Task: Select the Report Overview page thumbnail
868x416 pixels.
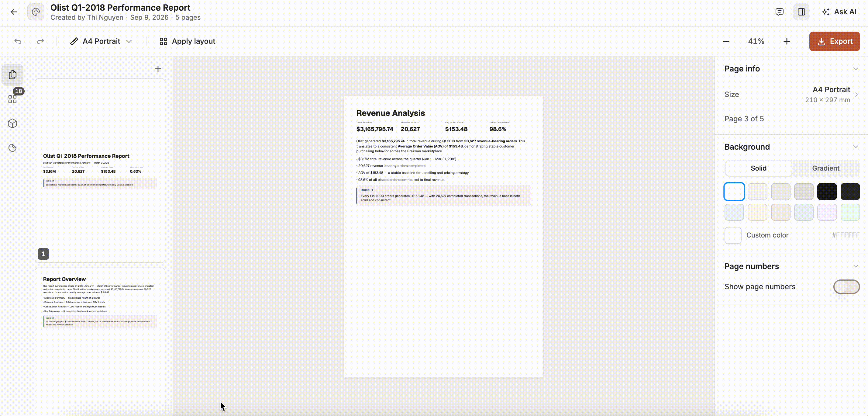Action: 100,342
